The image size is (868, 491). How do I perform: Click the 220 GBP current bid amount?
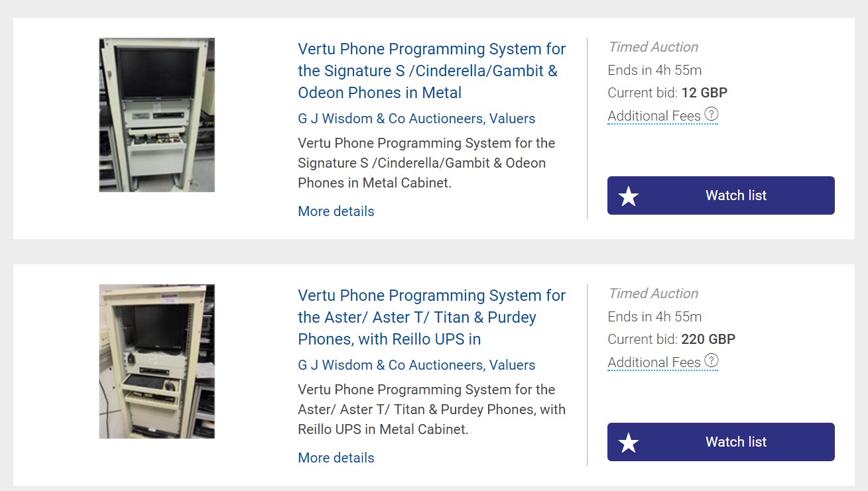(x=708, y=339)
